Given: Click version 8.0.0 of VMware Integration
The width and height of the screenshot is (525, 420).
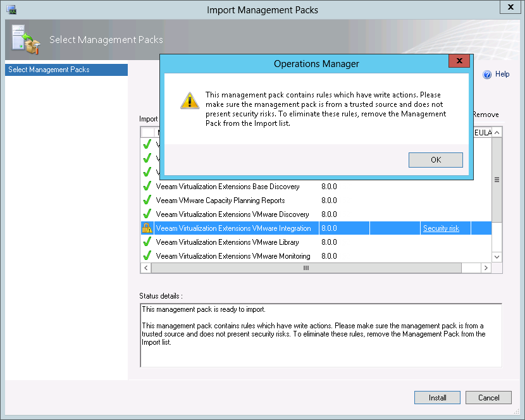Looking at the screenshot, I should tap(329, 228).
